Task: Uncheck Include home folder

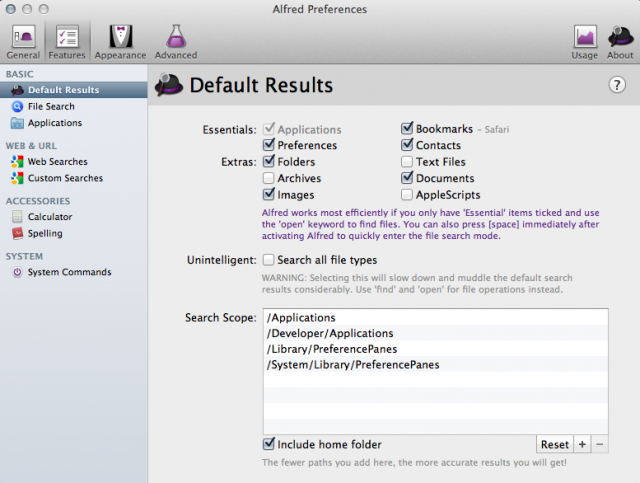Action: pyautogui.click(x=269, y=444)
